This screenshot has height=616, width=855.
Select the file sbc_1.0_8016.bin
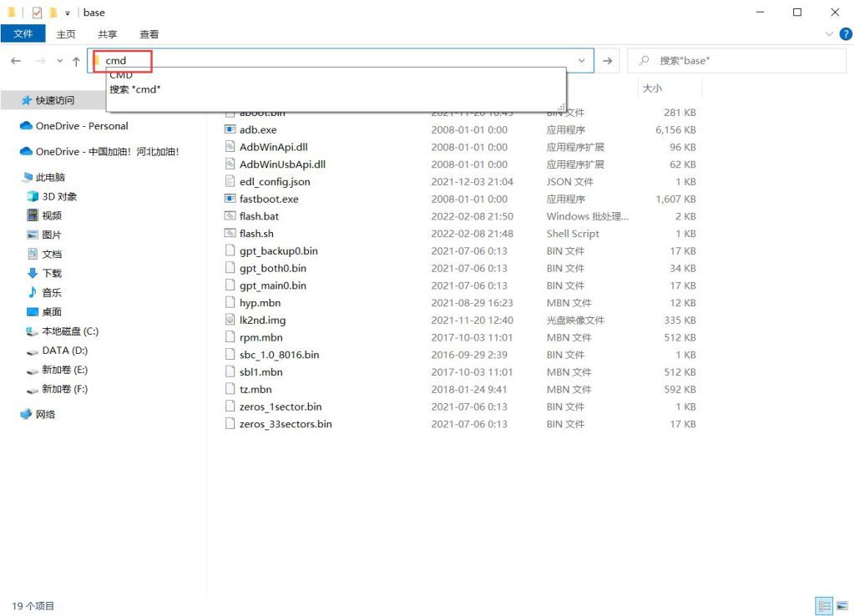pos(279,355)
